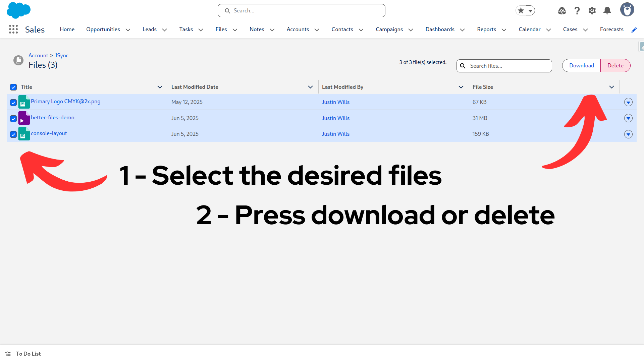Open the App Launcher grid icon
Viewport: 644px width, 362px height.
[x=13, y=29]
